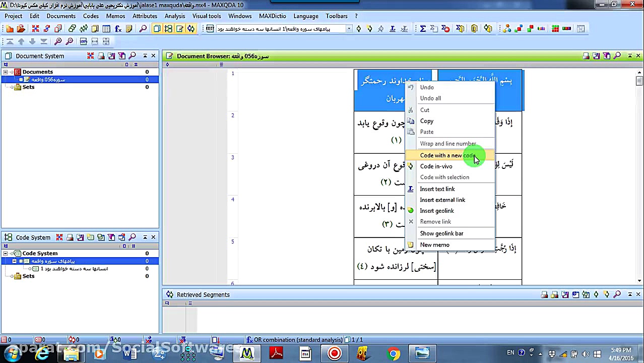This screenshot has width=644, height=363.
Task: Click the magnifier search icon in Code System panel
Action: point(132,237)
